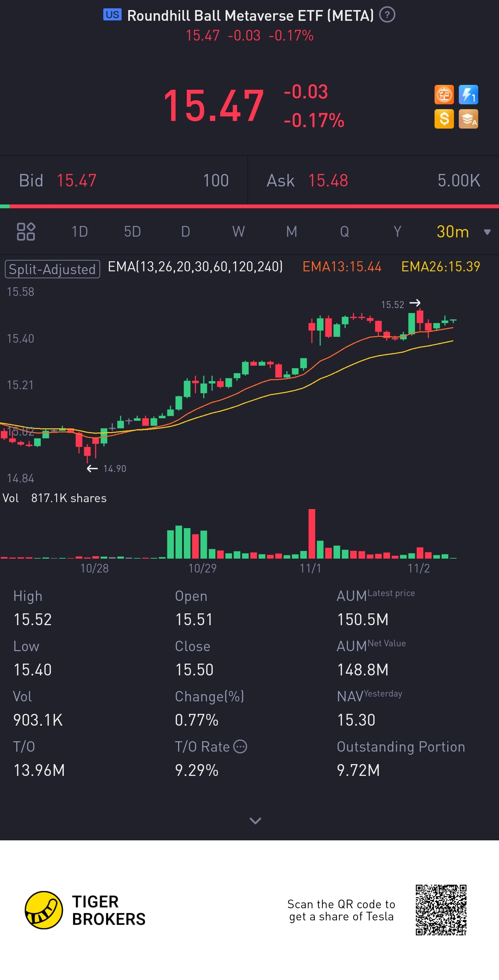Tap the help question mark icon beside the ETF name
Image resolution: width=499 pixels, height=980 pixels.
tap(387, 15)
